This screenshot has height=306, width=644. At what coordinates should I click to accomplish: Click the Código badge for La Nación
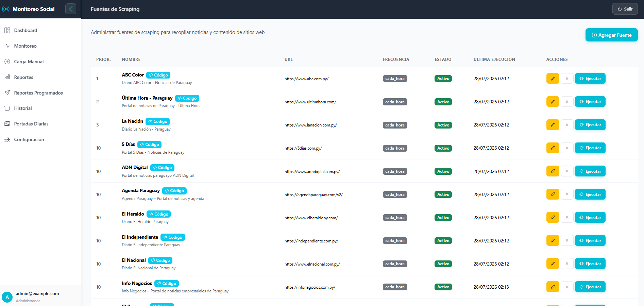(x=158, y=121)
